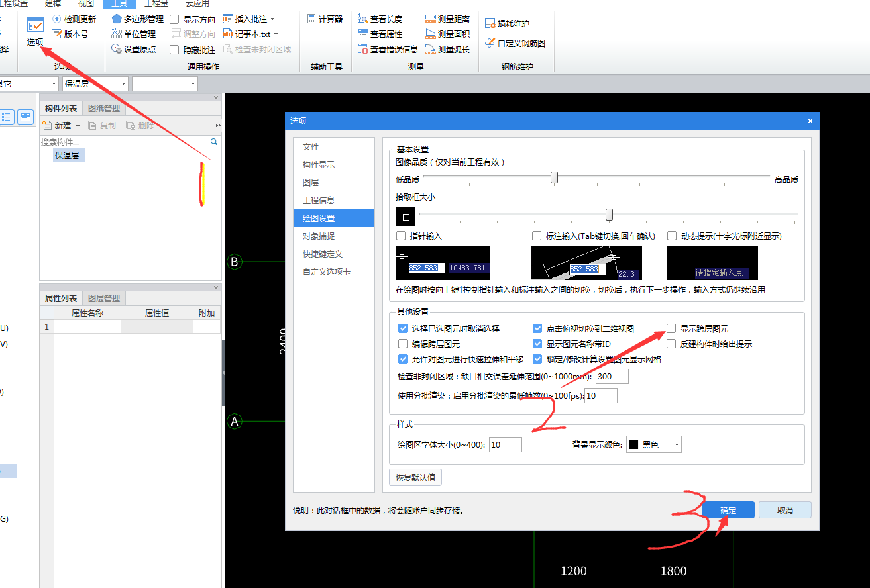Close the 构件列表 panel

click(216, 98)
